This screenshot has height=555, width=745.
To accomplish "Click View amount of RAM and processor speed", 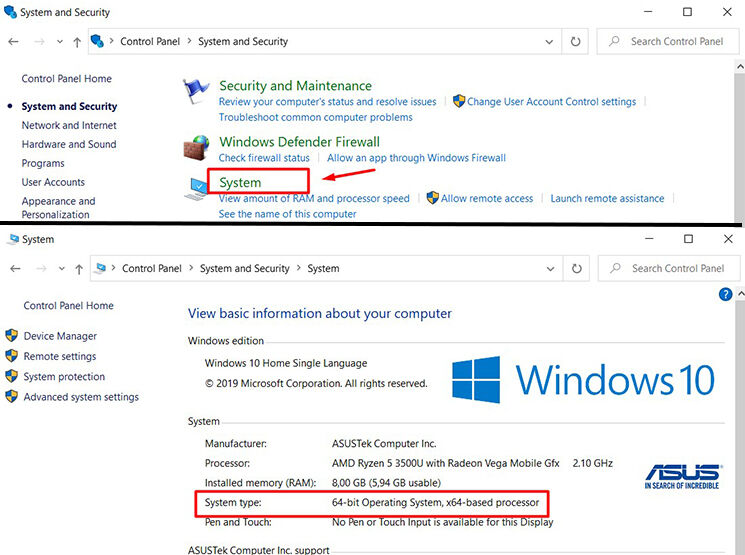I will (314, 198).
